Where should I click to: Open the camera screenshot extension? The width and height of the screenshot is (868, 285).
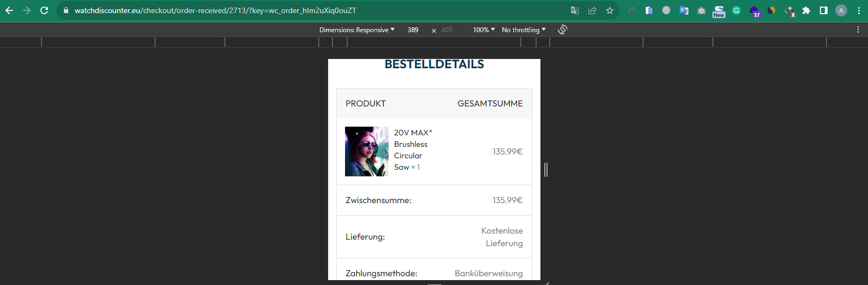point(701,10)
